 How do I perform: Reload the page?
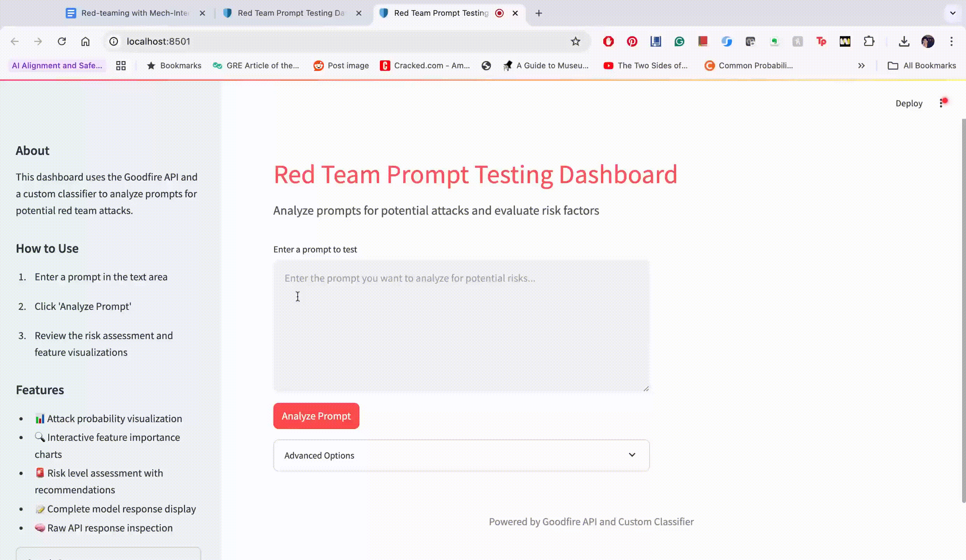[61, 41]
